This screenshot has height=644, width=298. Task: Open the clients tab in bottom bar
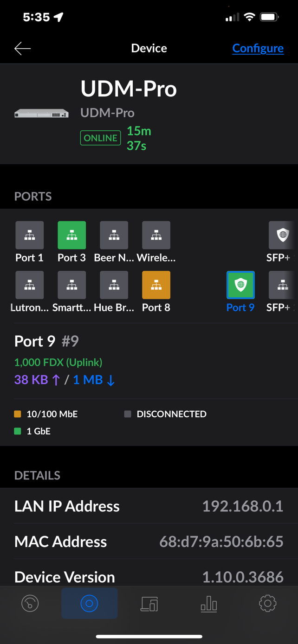[x=149, y=604]
